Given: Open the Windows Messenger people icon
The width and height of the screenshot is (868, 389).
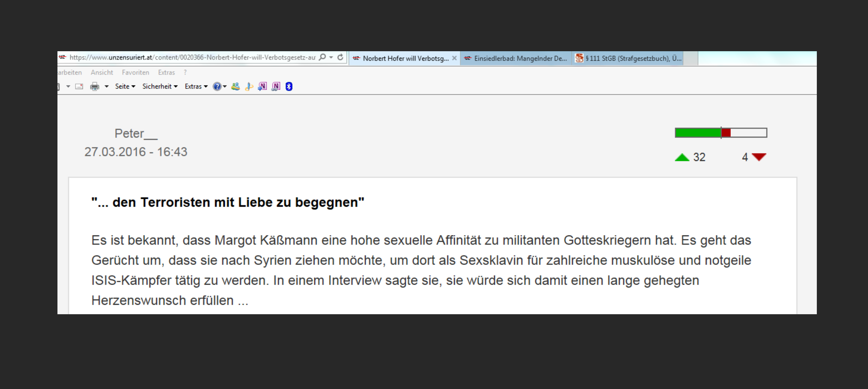Looking at the screenshot, I should coord(235,87).
